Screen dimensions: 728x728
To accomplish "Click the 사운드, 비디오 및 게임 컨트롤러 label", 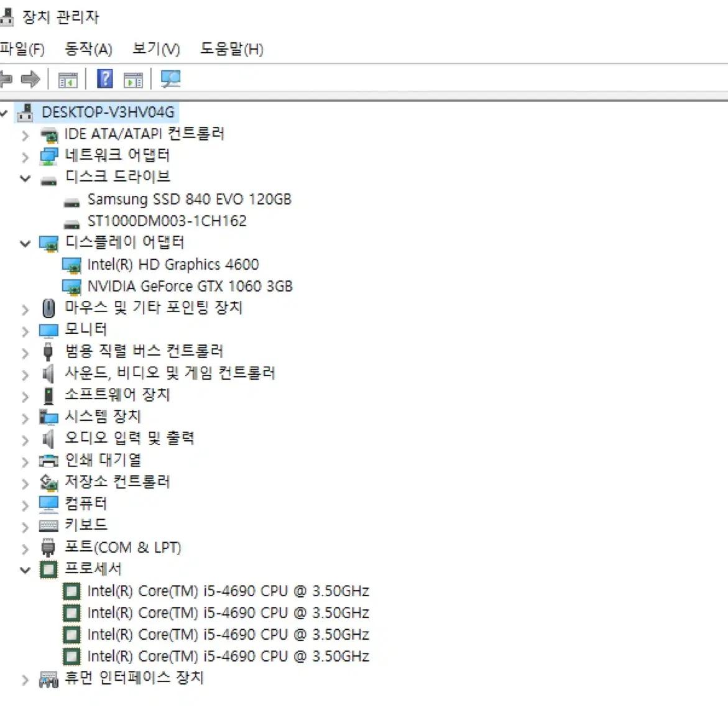I will click(170, 373).
